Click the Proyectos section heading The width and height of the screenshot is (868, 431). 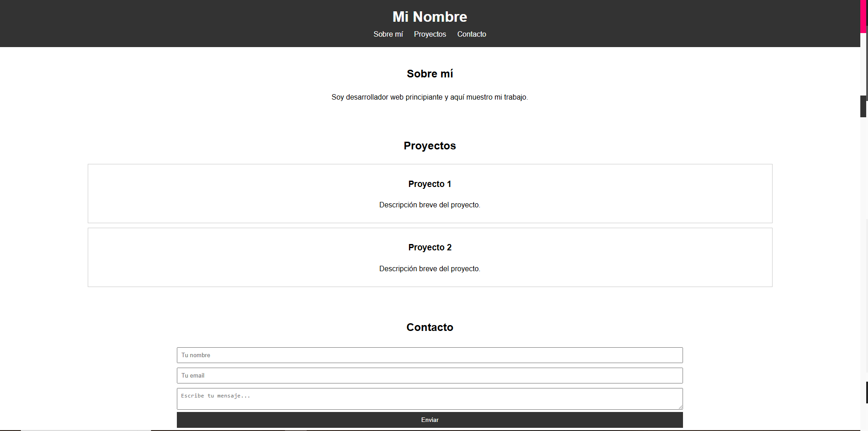coord(429,146)
